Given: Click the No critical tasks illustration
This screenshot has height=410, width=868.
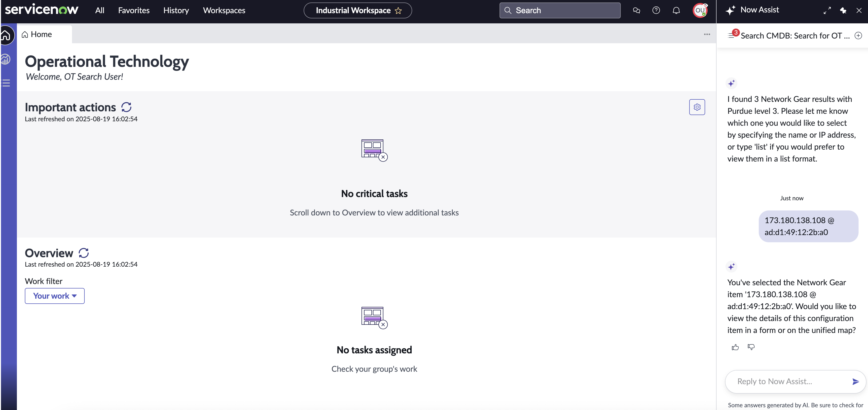Looking at the screenshot, I should click(x=374, y=150).
